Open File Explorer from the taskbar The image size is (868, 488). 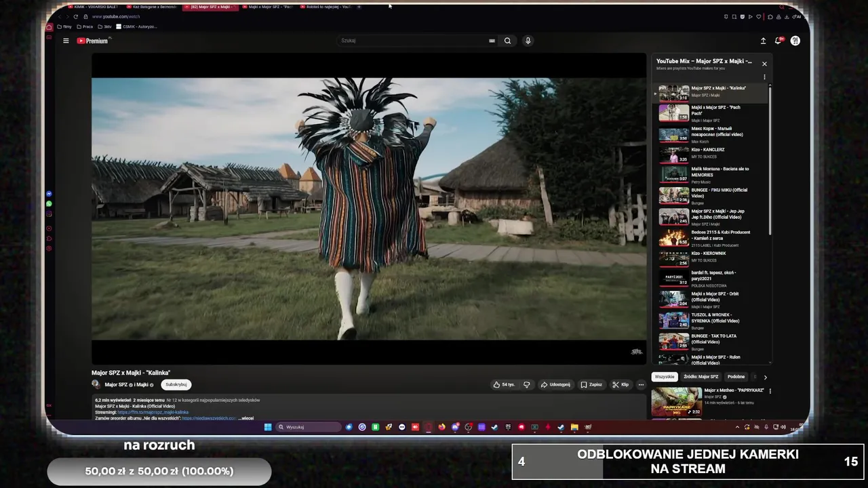tap(574, 427)
